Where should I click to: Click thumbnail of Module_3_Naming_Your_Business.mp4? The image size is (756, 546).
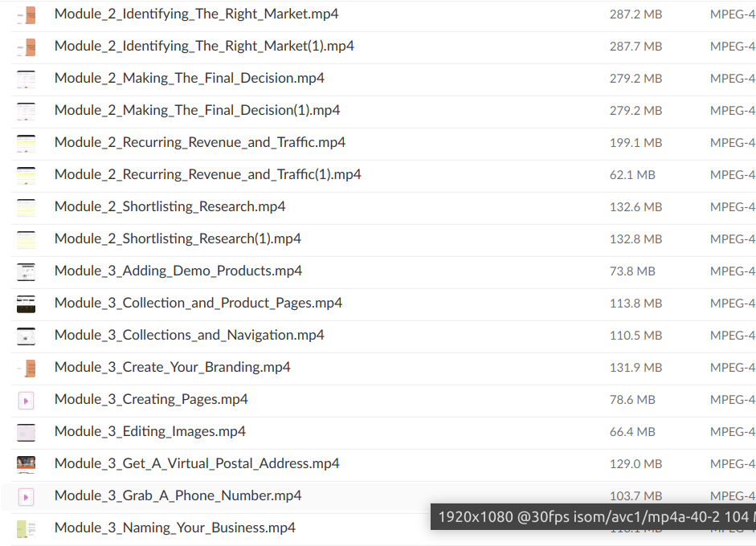(26, 528)
